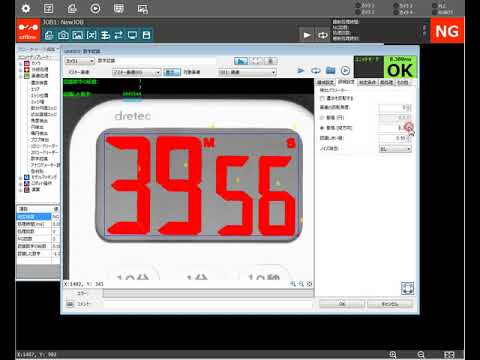Switch to the fifth tab in dialog
Image resolution: width=480 pixels, height=360 pixels.
tap(403, 82)
